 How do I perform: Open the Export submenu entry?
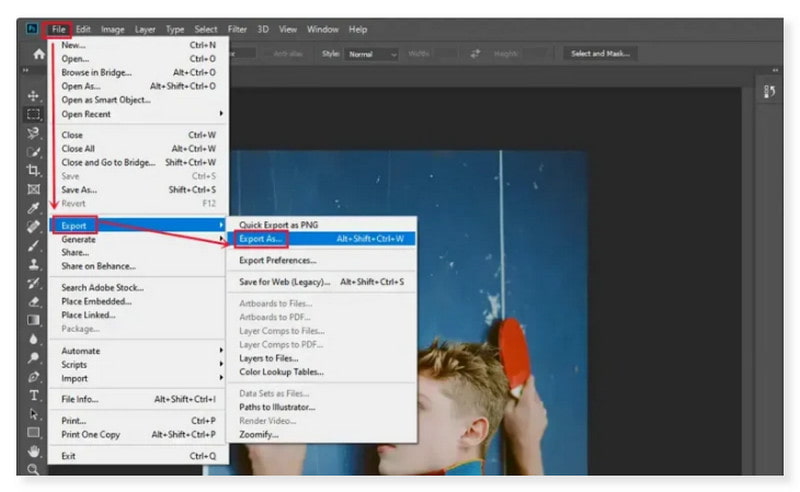coord(138,225)
